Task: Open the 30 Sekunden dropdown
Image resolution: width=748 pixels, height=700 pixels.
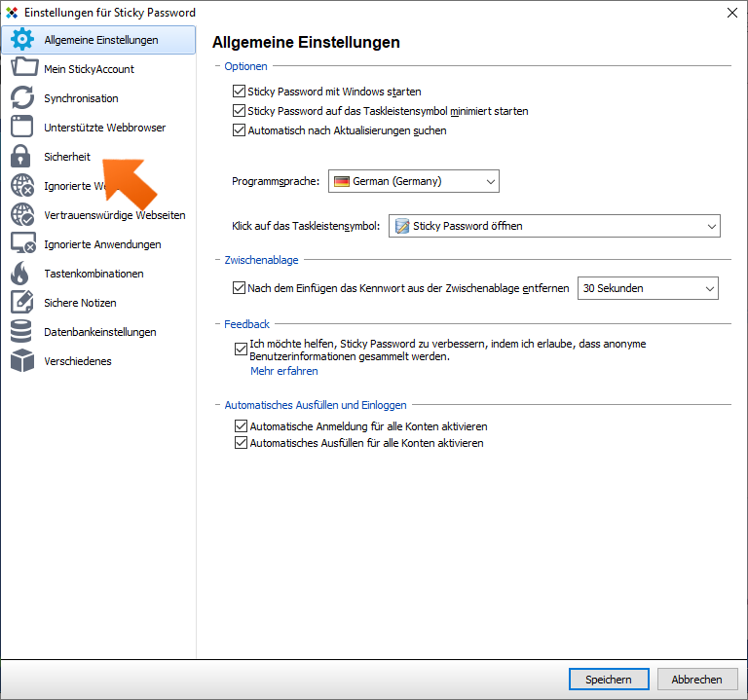Action: (648, 288)
